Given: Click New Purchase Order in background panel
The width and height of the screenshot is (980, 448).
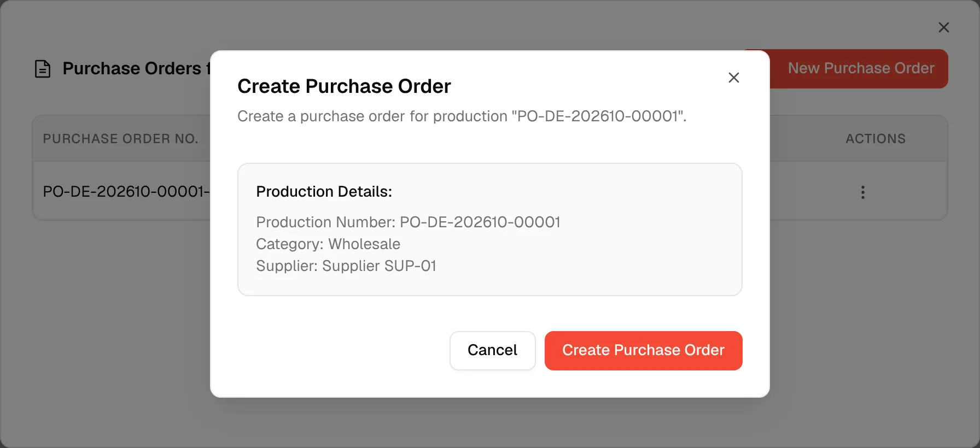Looking at the screenshot, I should 859,68.
